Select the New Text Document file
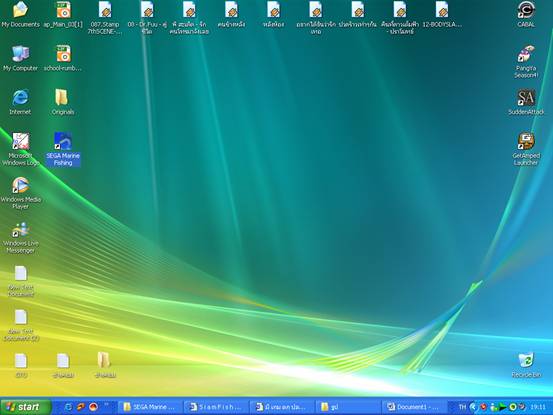The width and height of the screenshot is (553, 415). point(20,281)
